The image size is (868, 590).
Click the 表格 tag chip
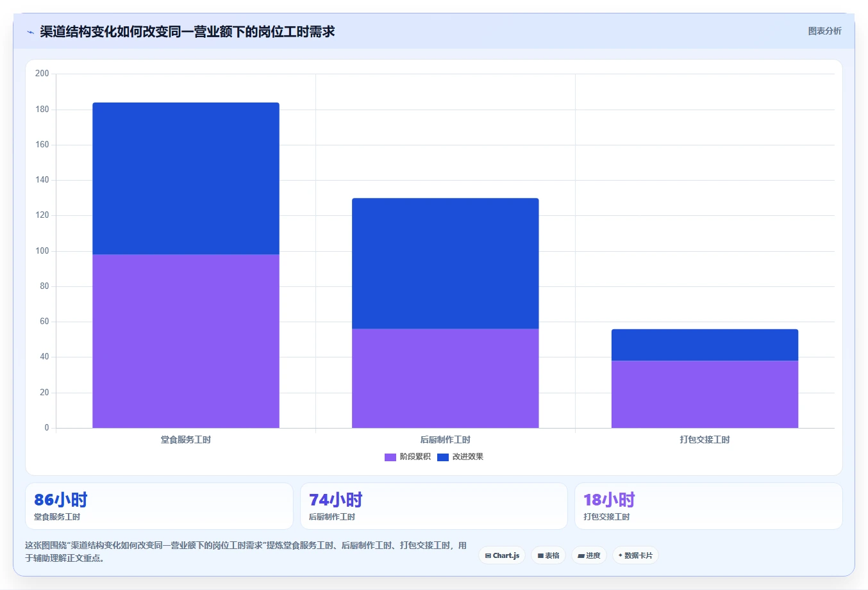point(548,555)
